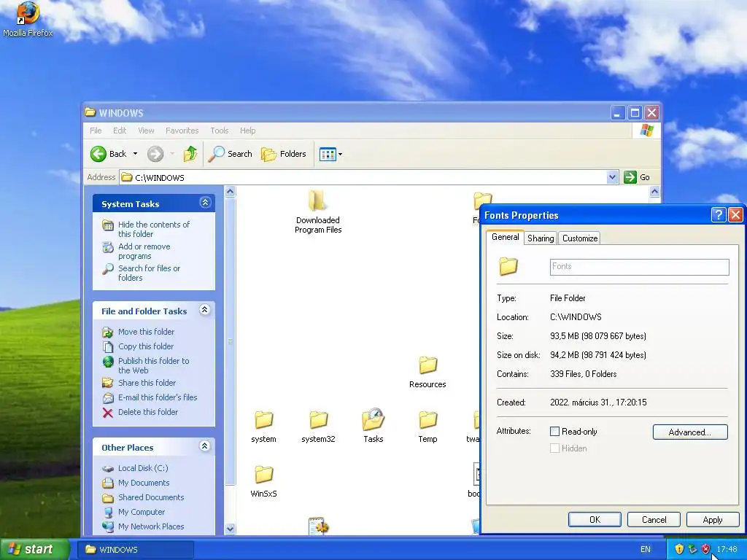The width and height of the screenshot is (747, 560).
Task: Open the address bar dropdown
Action: (613, 177)
